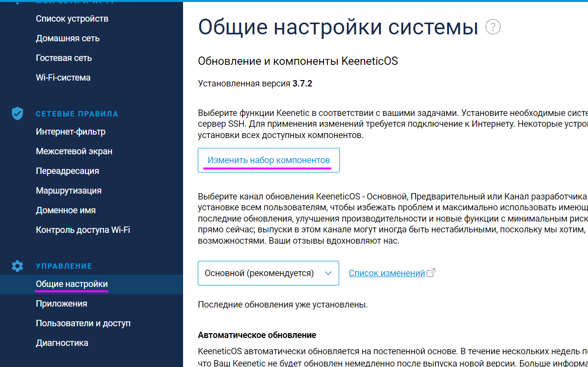Click the Изменить набор компонентов button

(268, 160)
